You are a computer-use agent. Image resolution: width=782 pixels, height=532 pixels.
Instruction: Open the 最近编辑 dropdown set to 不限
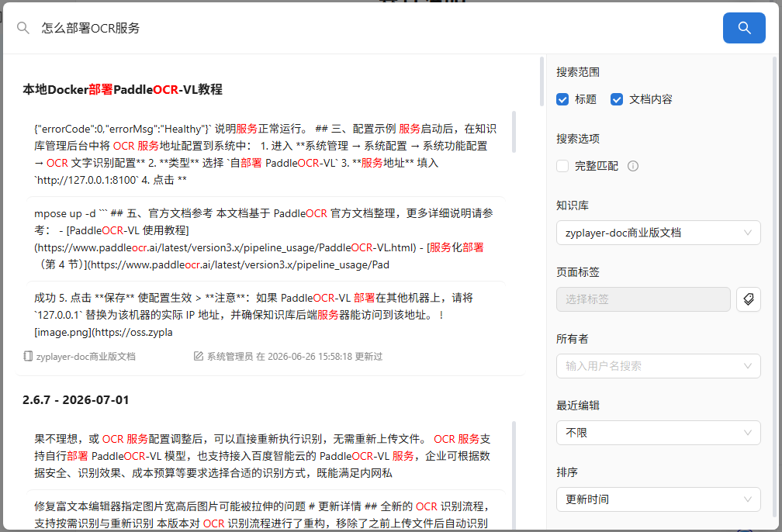pyautogui.click(x=659, y=433)
